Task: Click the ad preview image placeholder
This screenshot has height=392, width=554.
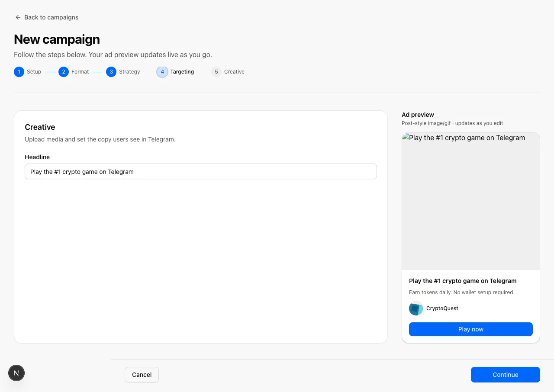Action: (x=471, y=201)
